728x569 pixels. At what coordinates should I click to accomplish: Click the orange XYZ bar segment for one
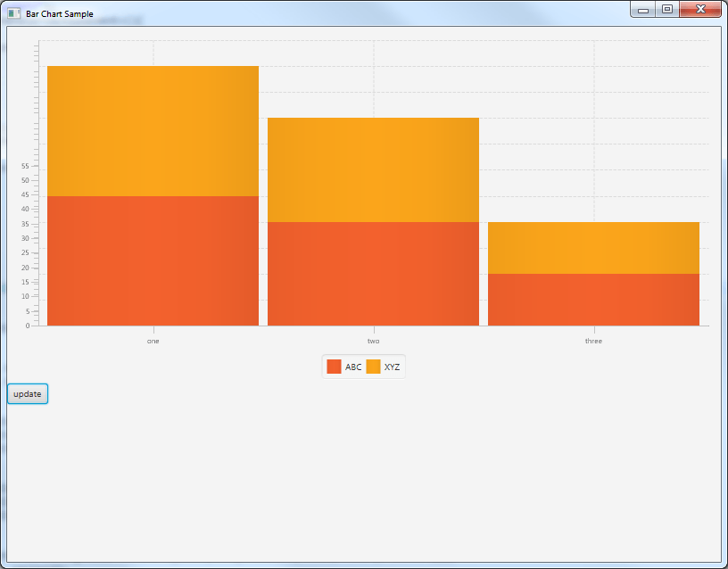click(153, 131)
